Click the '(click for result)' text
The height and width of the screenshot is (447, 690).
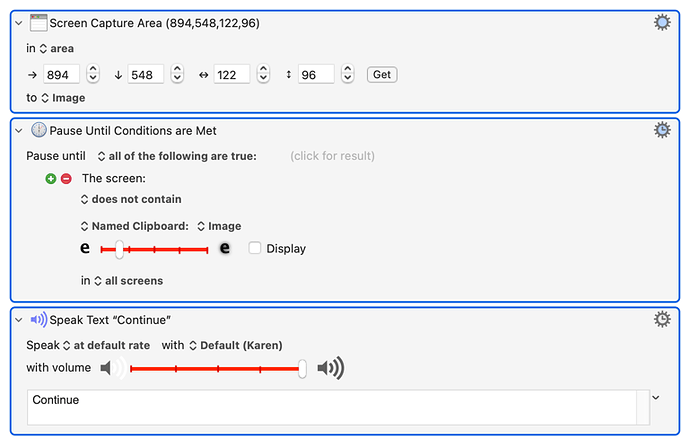(x=330, y=156)
